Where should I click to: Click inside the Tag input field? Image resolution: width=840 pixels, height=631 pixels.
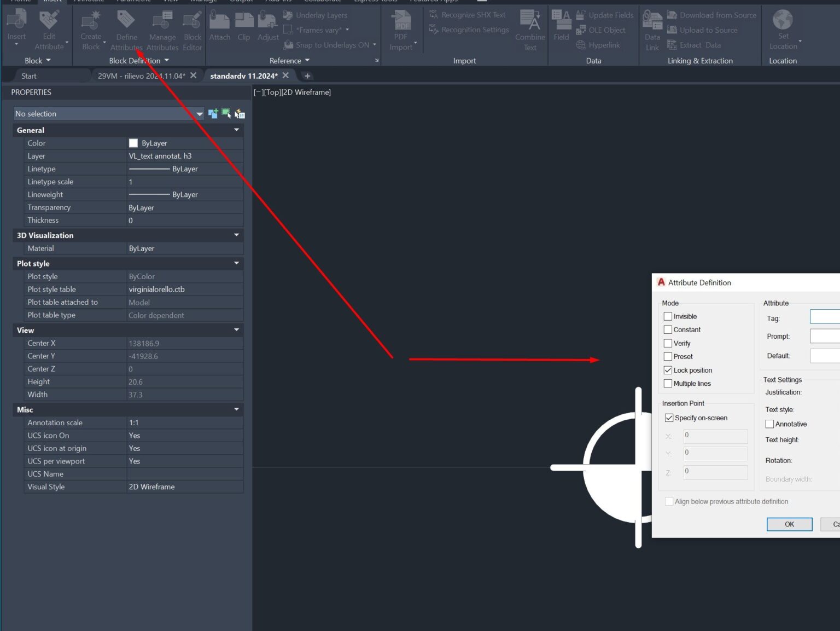pyautogui.click(x=826, y=316)
